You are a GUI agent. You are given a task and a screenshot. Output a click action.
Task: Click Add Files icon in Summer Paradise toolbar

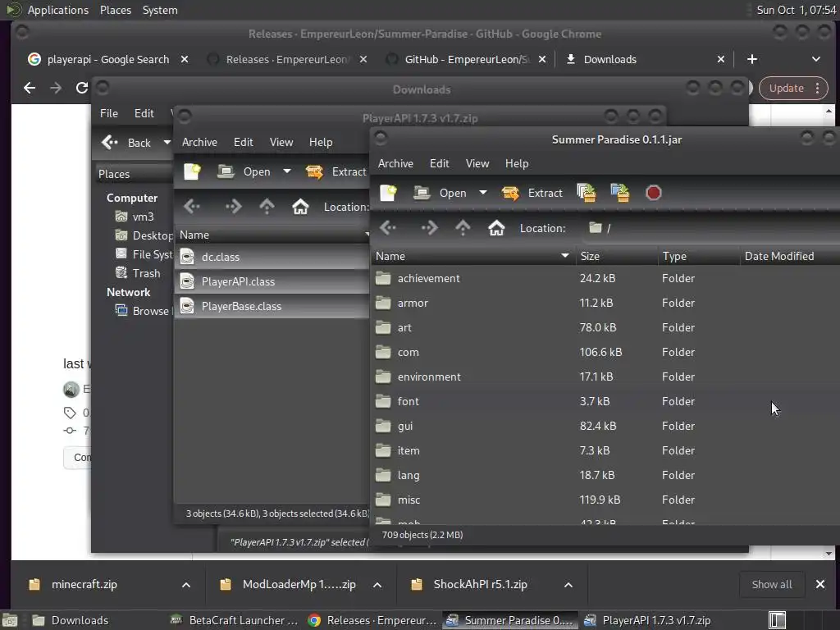coord(587,193)
